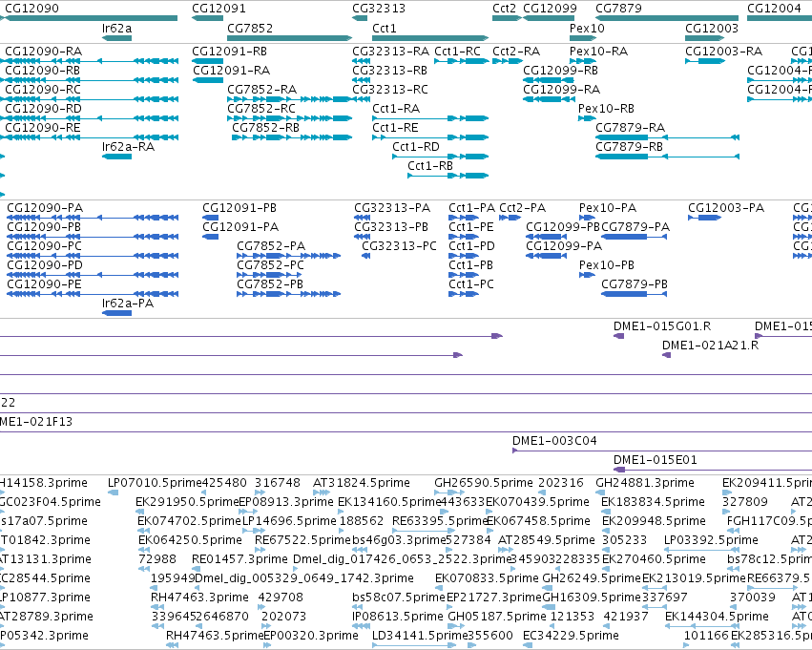The image size is (812, 650).
Task: Click transcript CG7852-RA label
Action: pos(262,90)
